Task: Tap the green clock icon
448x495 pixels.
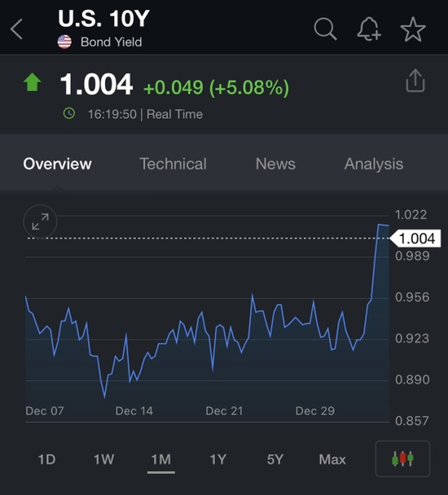Action: coord(69,113)
